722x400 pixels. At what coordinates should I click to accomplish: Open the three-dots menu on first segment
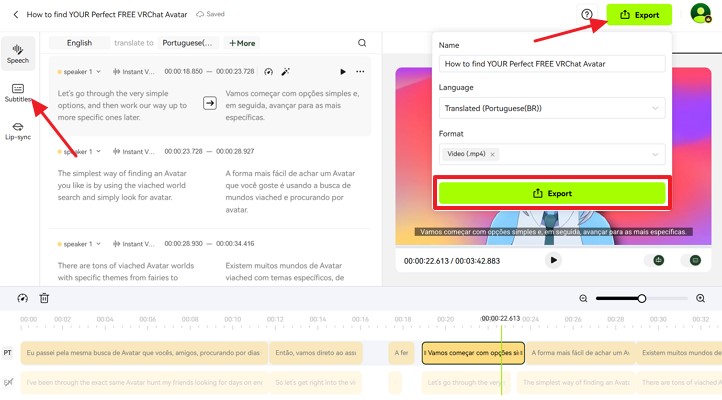(360, 72)
